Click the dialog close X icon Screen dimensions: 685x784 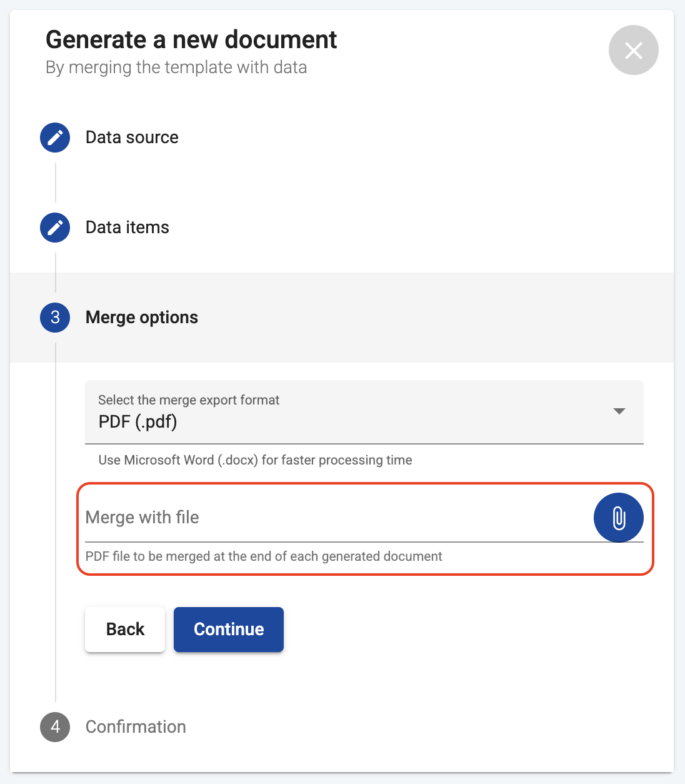(x=633, y=50)
